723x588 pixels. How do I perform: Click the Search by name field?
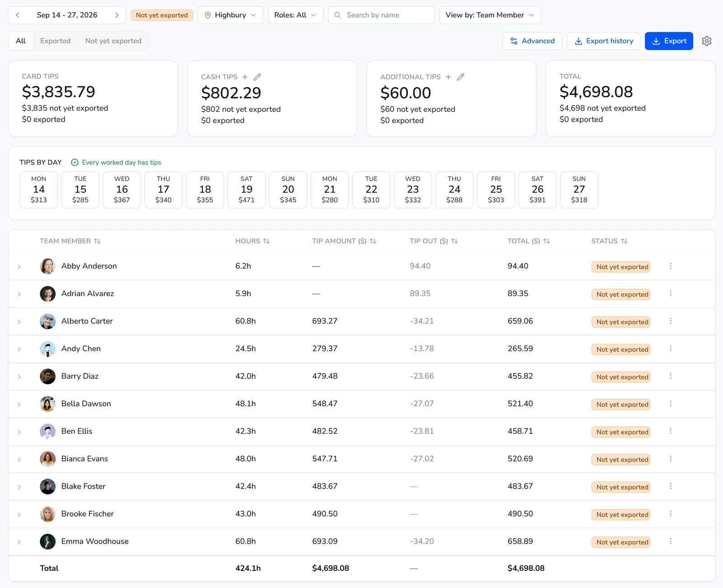pyautogui.click(x=381, y=15)
